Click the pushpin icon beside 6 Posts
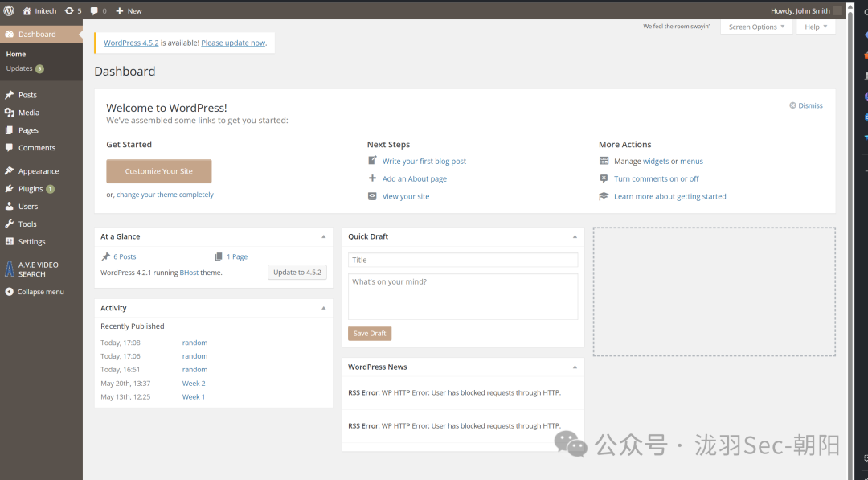 (106, 256)
